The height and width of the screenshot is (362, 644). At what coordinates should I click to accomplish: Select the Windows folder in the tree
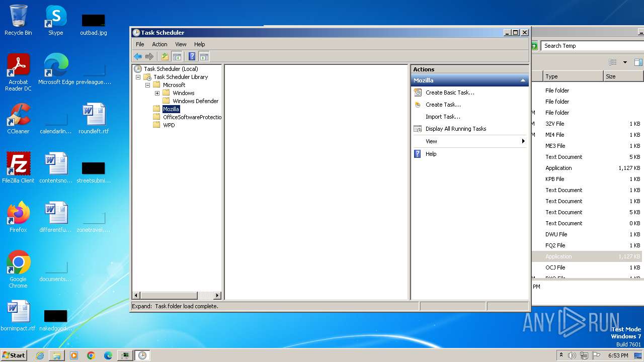184,93
